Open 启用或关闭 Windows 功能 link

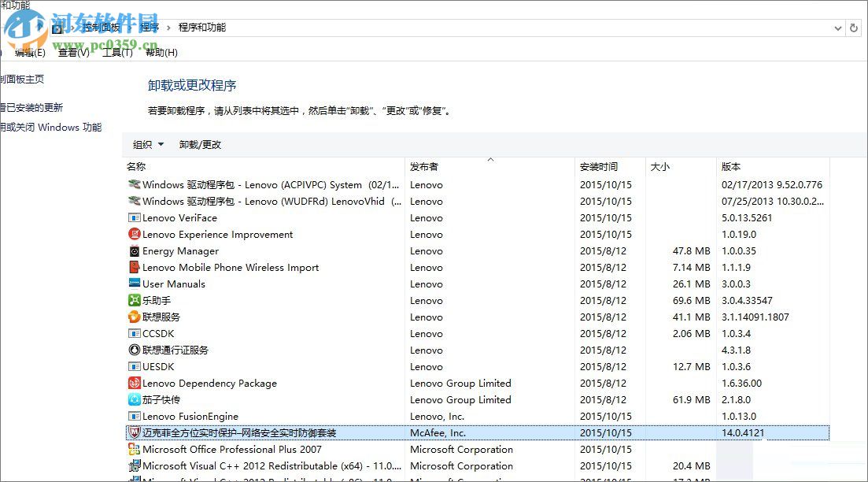(x=53, y=127)
